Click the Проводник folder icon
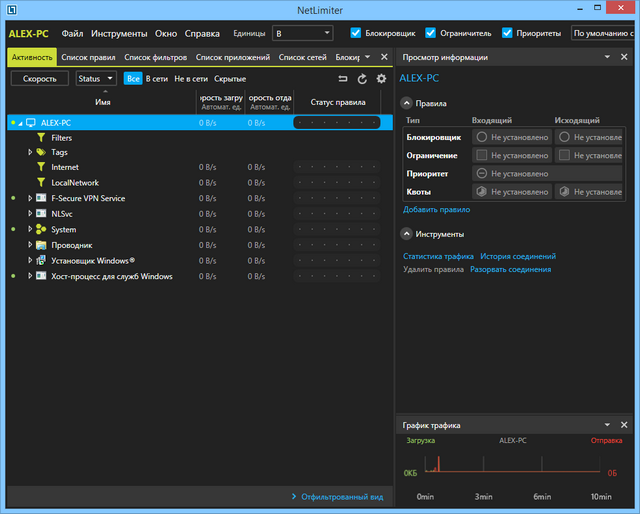Screen dimensions: 640x514 (41, 245)
